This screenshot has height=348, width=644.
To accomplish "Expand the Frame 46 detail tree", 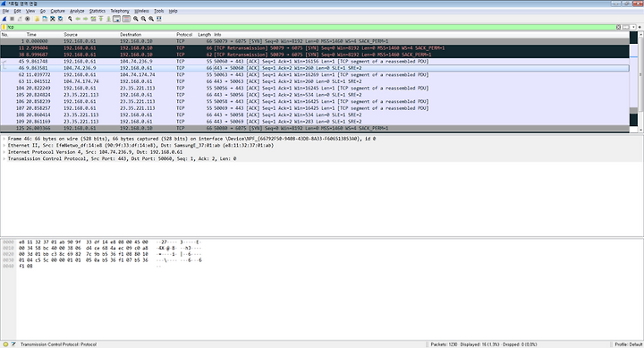I will (4, 139).
